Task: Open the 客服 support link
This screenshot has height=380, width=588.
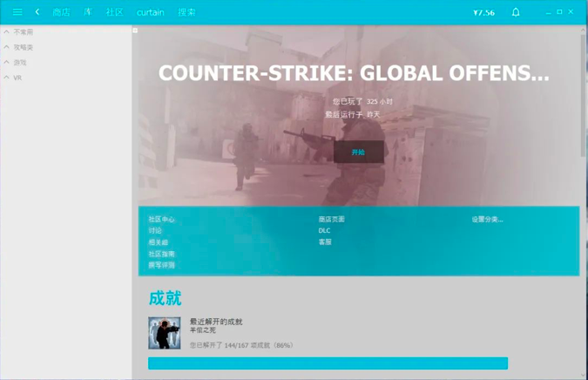Action: point(325,242)
